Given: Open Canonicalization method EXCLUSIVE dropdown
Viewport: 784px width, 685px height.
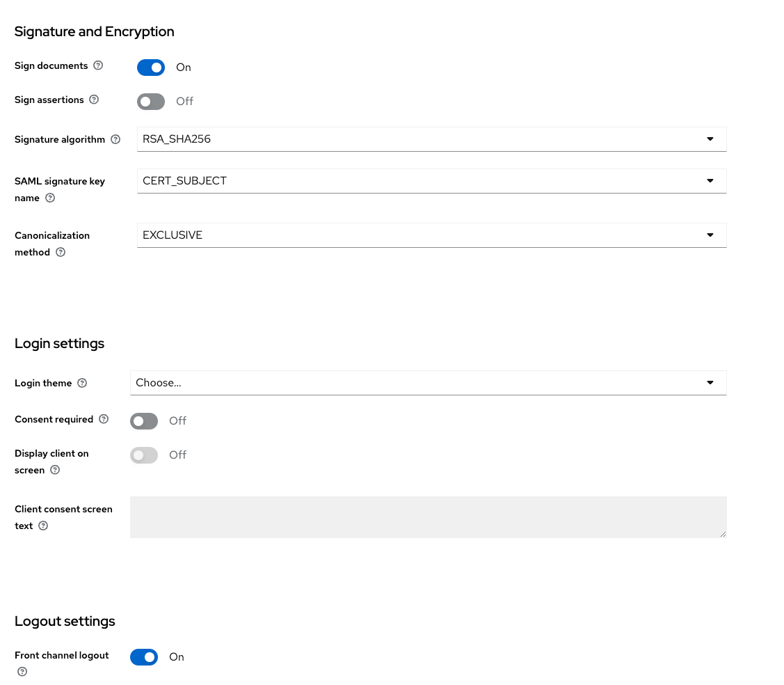Looking at the screenshot, I should click(x=431, y=235).
